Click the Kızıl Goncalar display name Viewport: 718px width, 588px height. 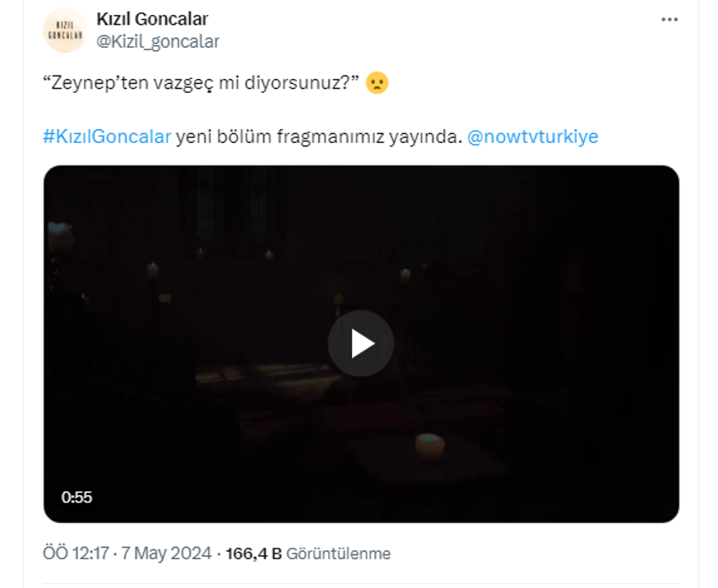152,19
